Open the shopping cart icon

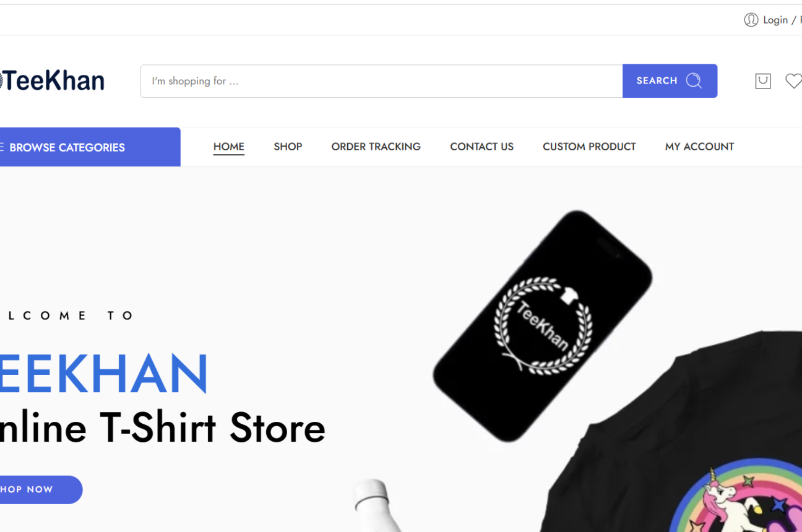[x=763, y=81]
